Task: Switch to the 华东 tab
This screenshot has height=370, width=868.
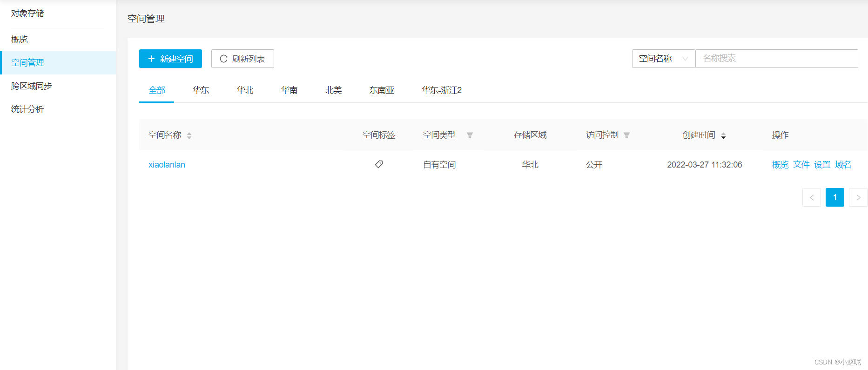Action: 201,90
